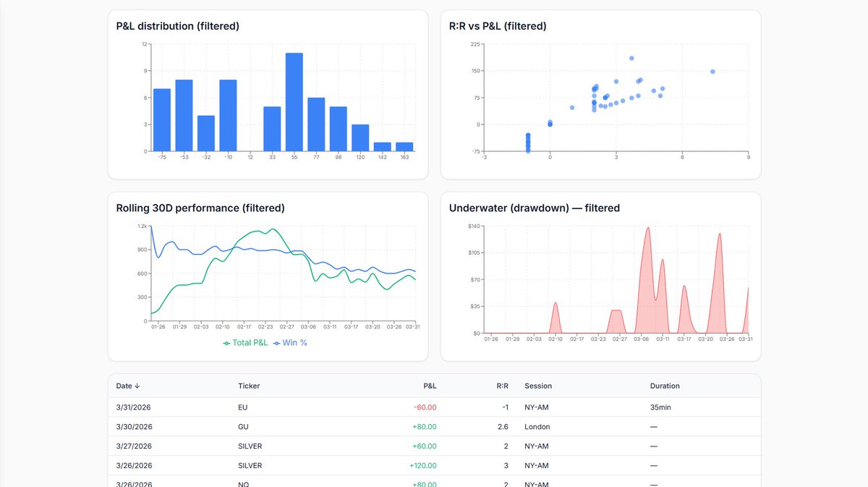Viewport: 868px width, 487px height.
Task: Click the R:R vs P&L (filtered) title
Action: (498, 26)
